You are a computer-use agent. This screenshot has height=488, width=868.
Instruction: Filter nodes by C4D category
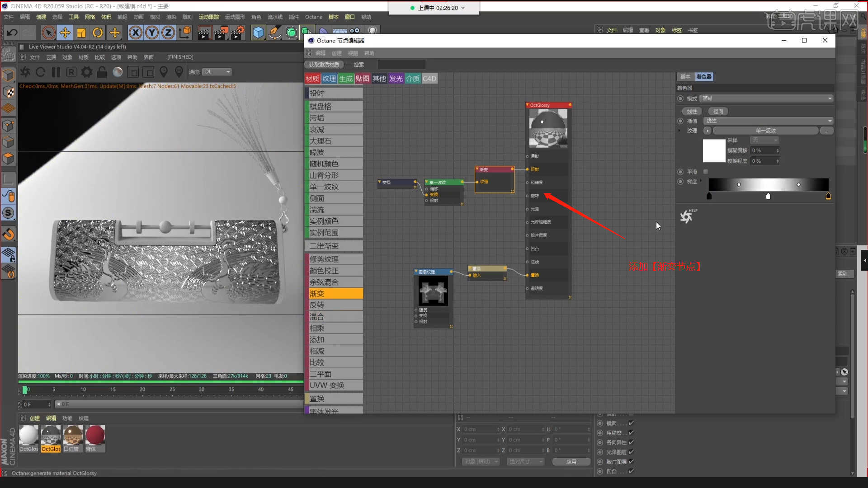click(x=429, y=79)
